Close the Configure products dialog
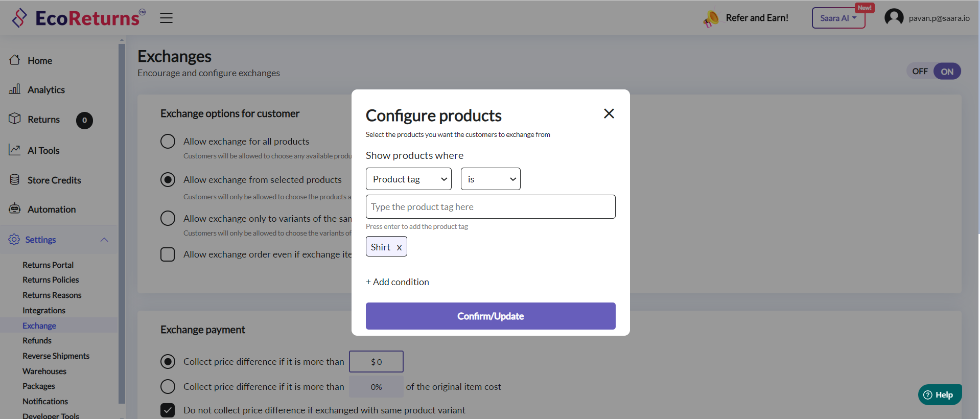The image size is (980, 419). 609,113
